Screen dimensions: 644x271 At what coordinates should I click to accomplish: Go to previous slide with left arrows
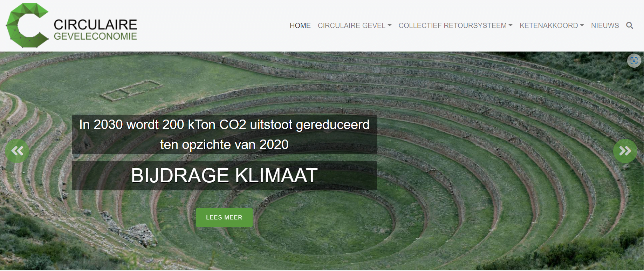coord(17,151)
